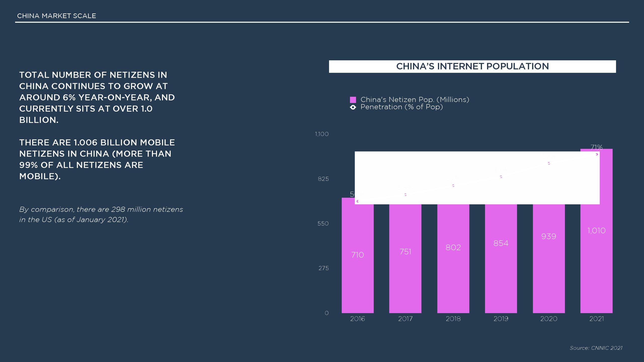644x362 pixels.
Task: Click the Source: CNNIC 2021 footnote
Action: [596, 348]
